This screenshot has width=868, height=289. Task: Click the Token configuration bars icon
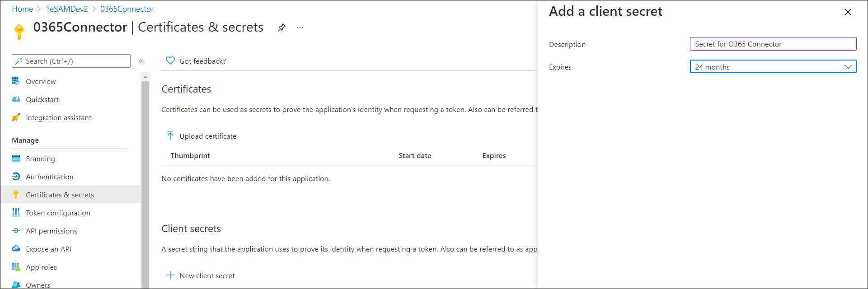16,213
